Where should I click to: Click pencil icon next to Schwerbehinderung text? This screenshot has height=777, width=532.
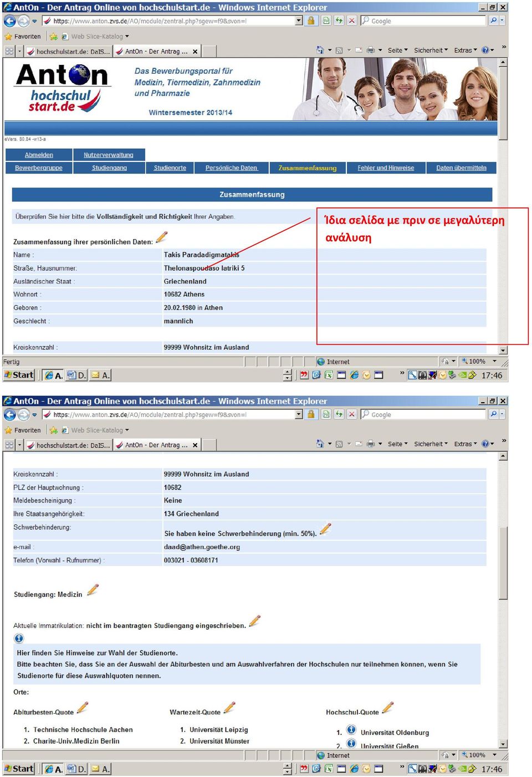[326, 529]
